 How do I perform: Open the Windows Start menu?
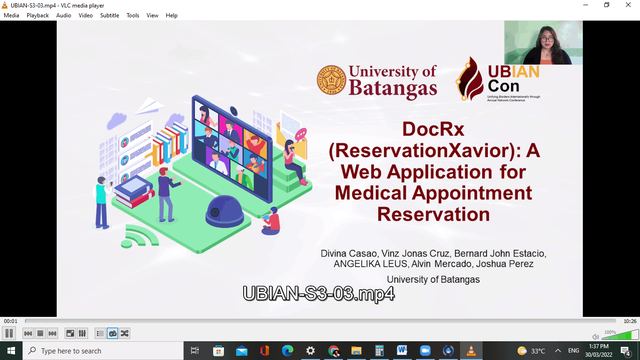click(x=11, y=351)
